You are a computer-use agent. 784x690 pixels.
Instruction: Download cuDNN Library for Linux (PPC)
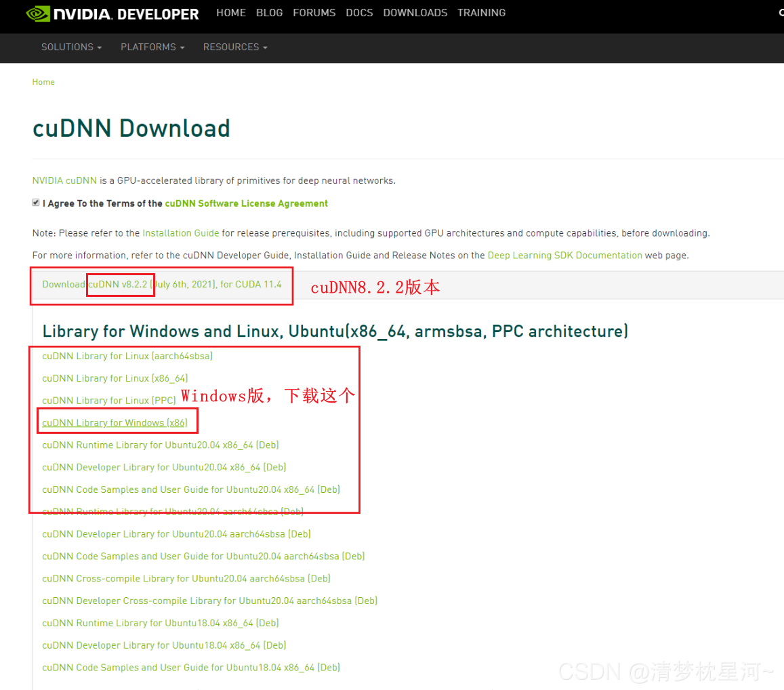(x=109, y=401)
